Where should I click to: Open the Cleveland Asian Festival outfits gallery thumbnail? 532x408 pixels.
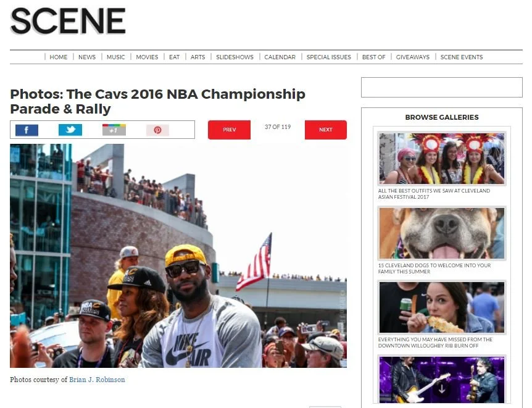pyautogui.click(x=442, y=159)
